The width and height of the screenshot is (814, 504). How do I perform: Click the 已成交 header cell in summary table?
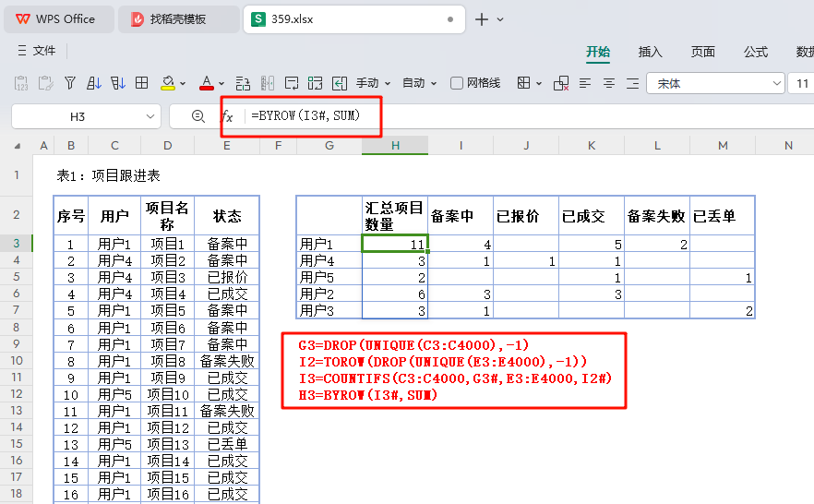[x=592, y=215]
